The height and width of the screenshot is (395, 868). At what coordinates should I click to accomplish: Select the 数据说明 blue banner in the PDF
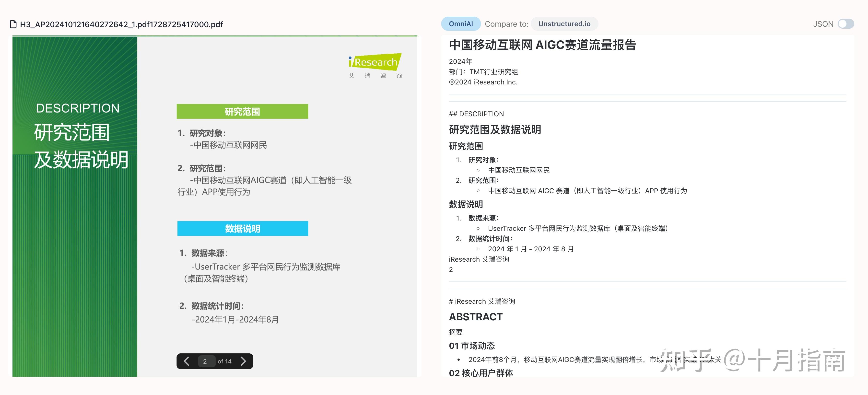click(x=242, y=228)
